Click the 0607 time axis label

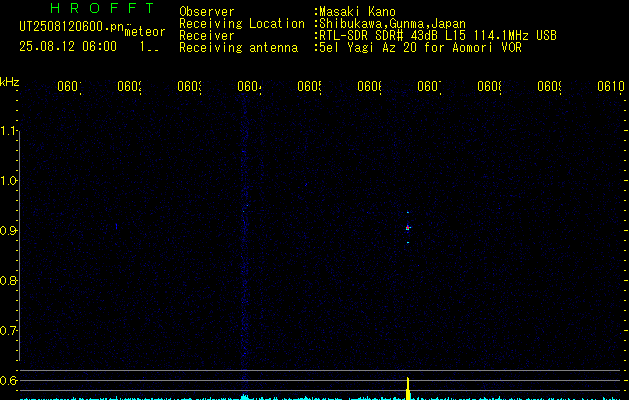[429, 86]
